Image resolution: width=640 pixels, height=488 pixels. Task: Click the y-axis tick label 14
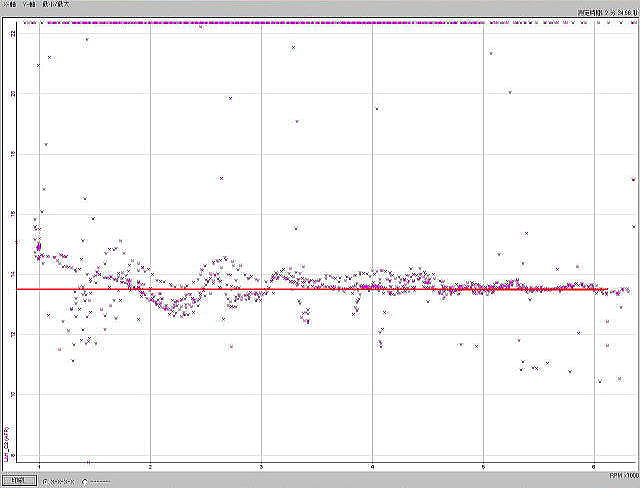[13, 274]
